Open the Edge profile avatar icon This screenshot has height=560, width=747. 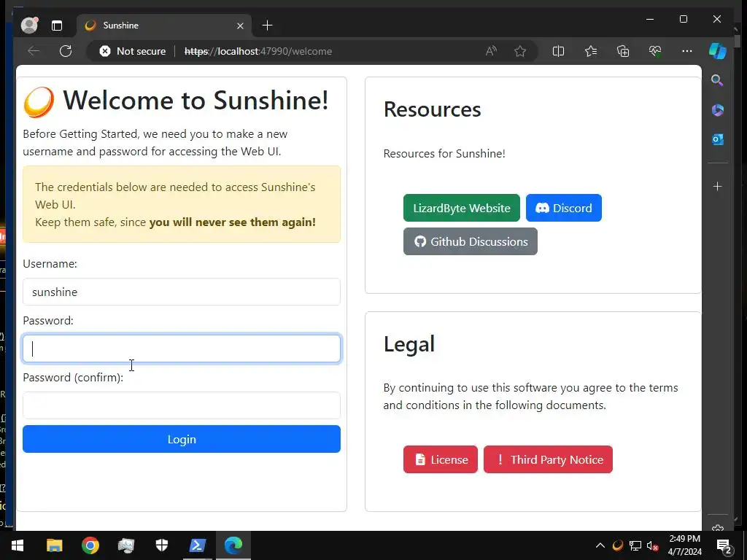29,26
